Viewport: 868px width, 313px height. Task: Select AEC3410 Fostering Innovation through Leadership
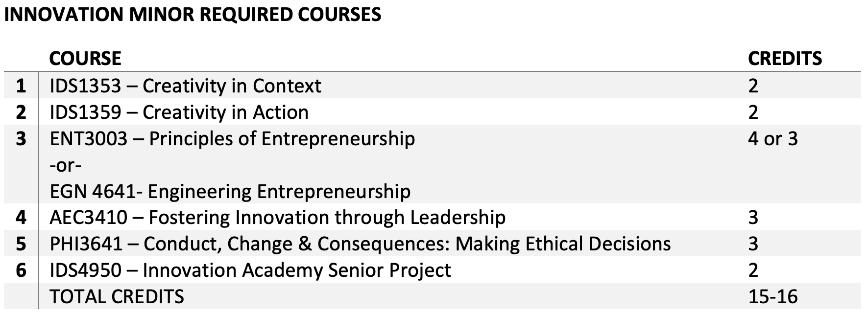pos(277,218)
